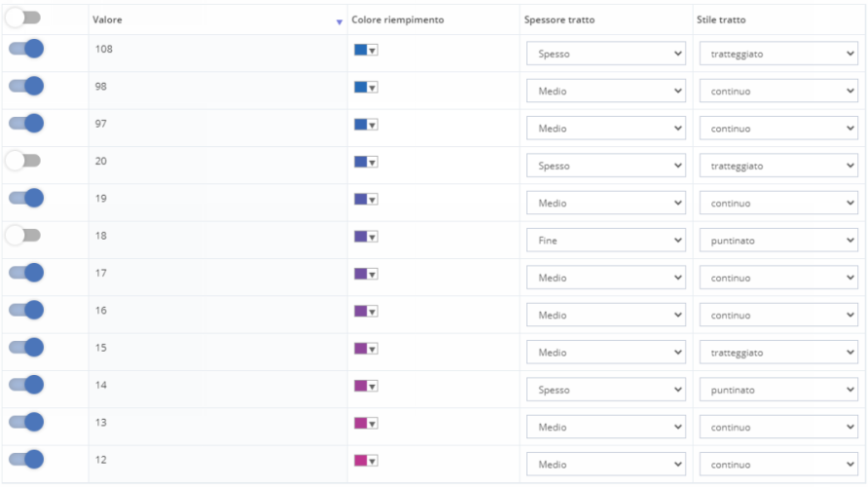868x487 pixels.
Task: Click the sort arrow in the Valore column header
Action: (339, 22)
